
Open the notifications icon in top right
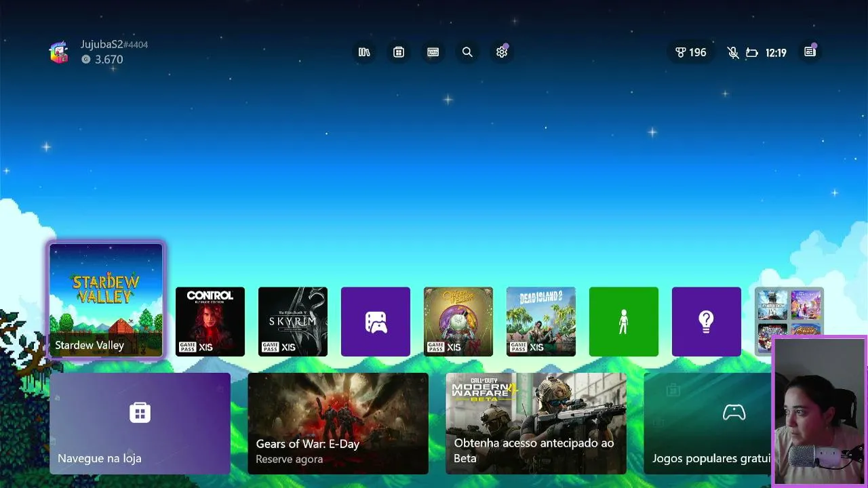tap(810, 52)
